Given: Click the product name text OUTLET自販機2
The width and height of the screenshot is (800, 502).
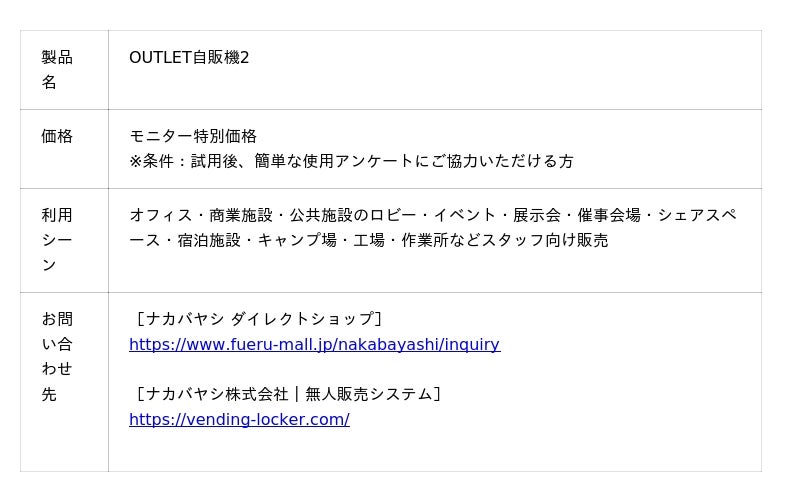Looking at the screenshot, I should tap(189, 58).
